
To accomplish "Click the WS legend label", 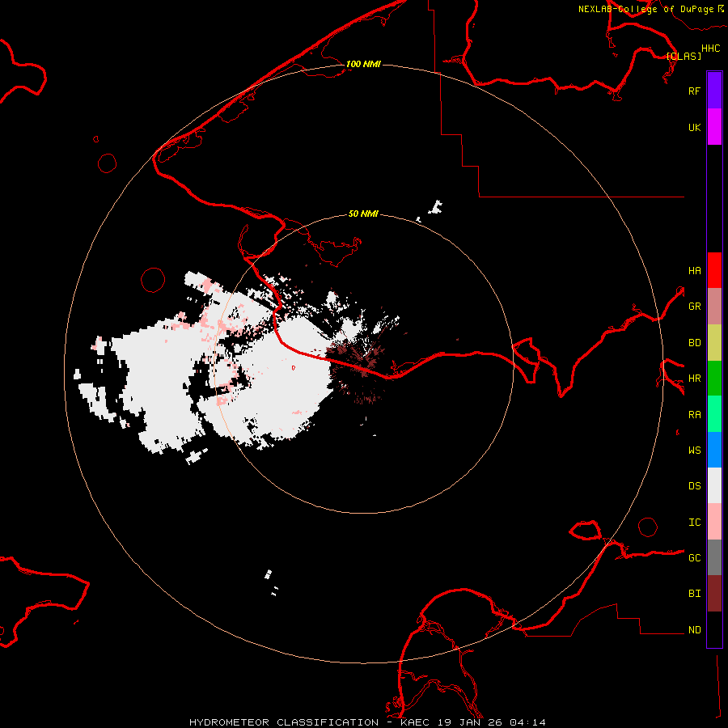I will [694, 450].
